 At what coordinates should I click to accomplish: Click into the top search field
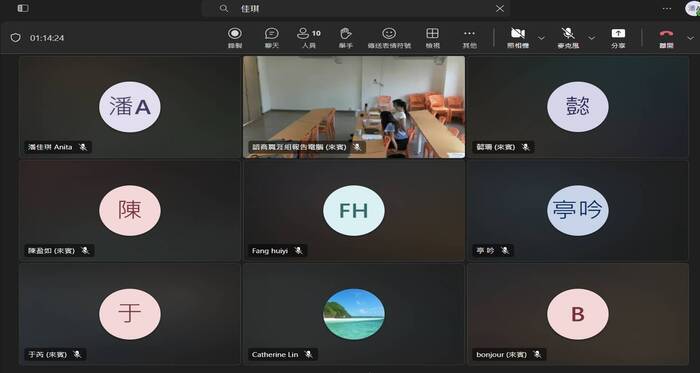pyautogui.click(x=356, y=8)
